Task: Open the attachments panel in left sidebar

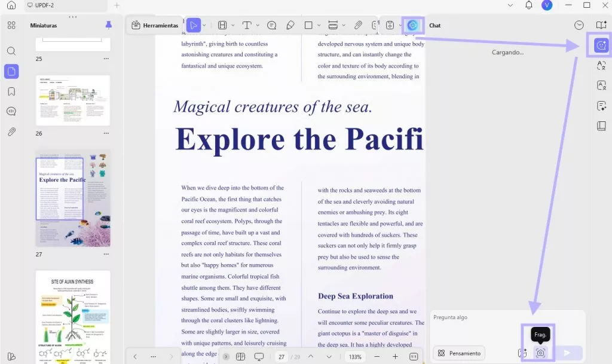Action: 11,132
